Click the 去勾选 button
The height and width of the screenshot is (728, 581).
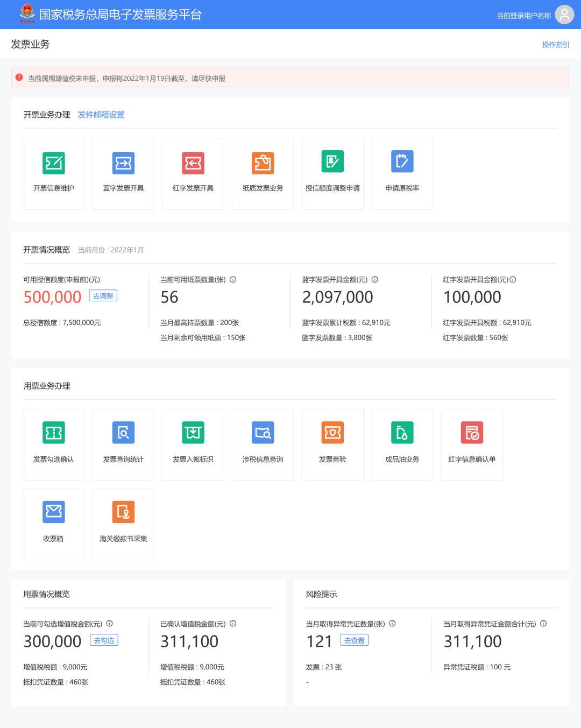tap(104, 640)
